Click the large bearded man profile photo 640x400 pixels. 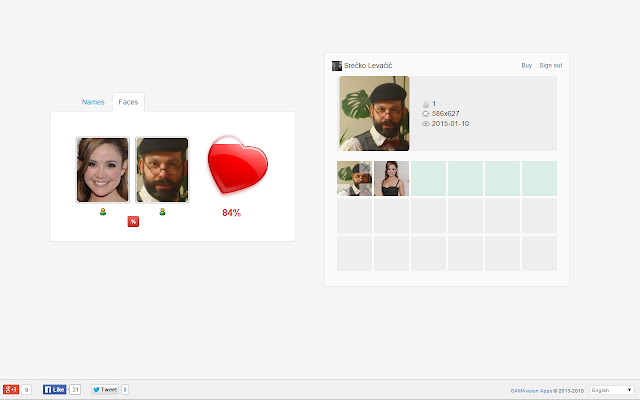(x=374, y=113)
